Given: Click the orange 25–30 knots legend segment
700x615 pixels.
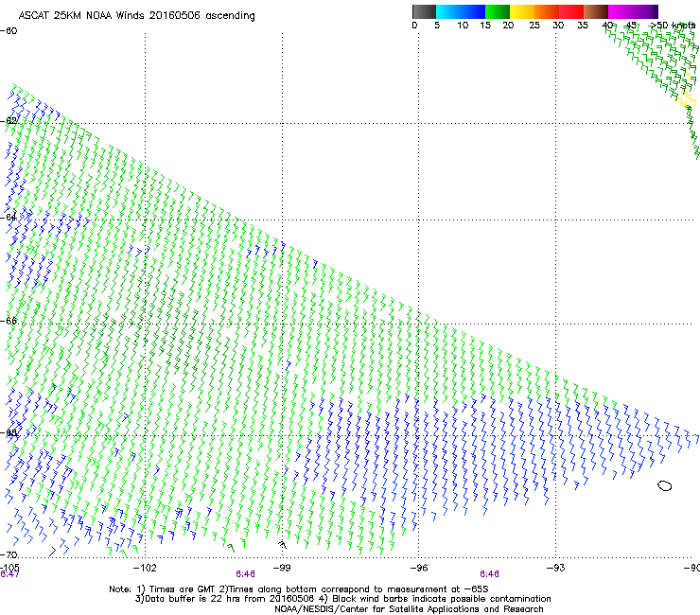Looking at the screenshot, I should (547, 11).
